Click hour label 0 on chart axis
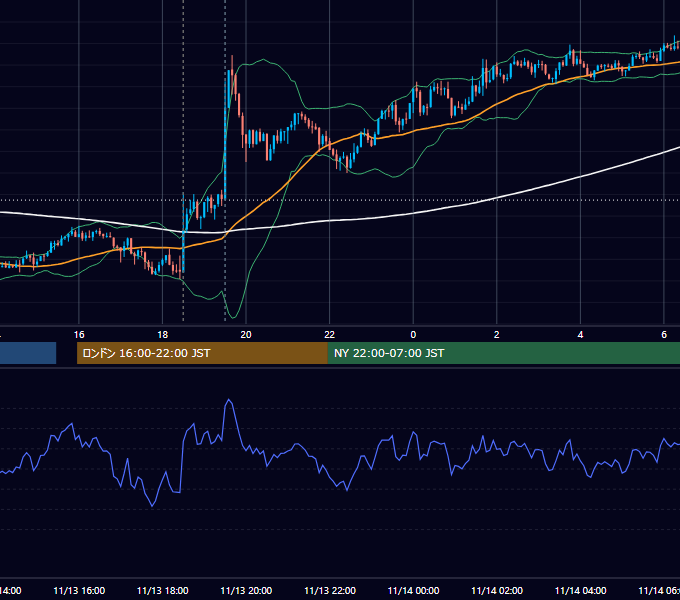The height and width of the screenshot is (600, 680). point(413,335)
